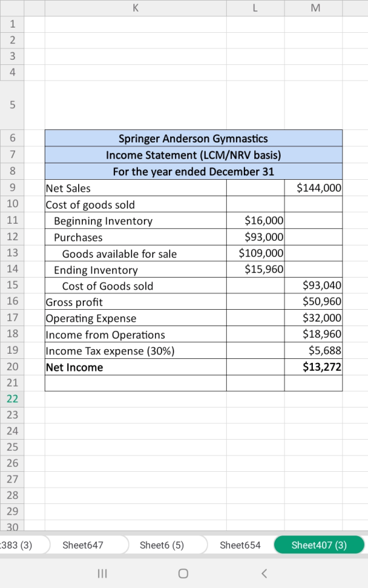Tap the Android home button
The height and width of the screenshot is (588, 368).
(183, 574)
